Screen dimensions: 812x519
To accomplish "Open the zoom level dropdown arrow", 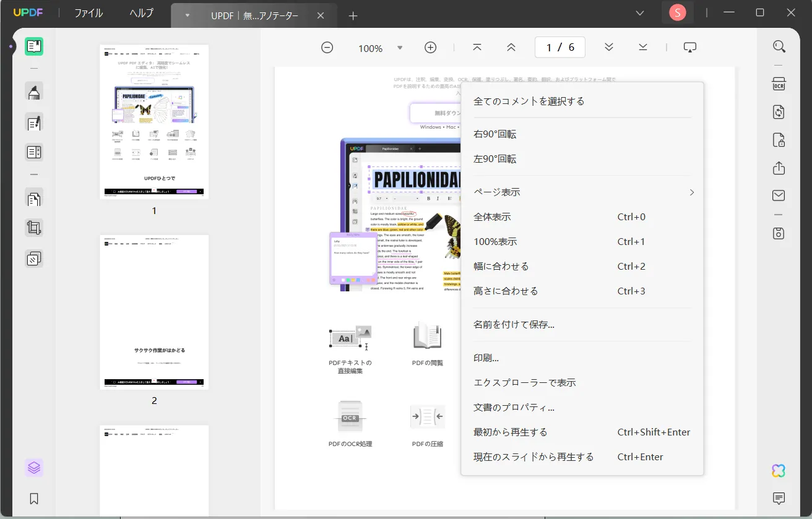I will (x=400, y=48).
